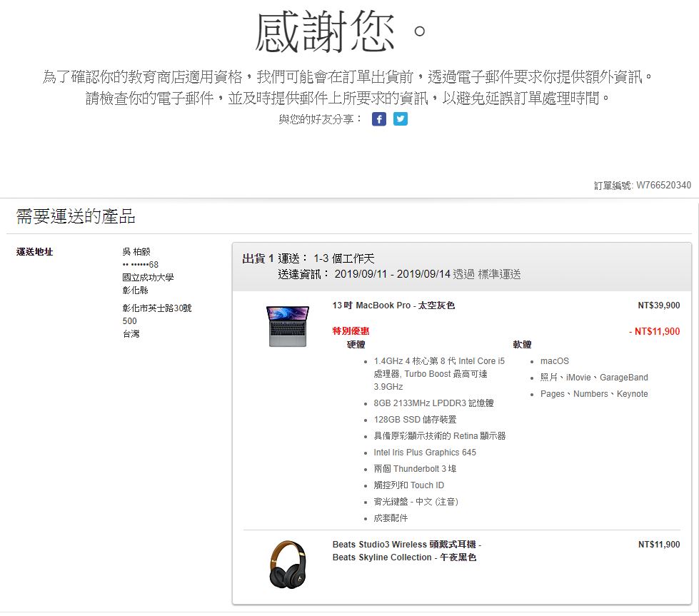Share the order via the Facebook icon
Screen dimensions: 699x616
click(x=379, y=119)
